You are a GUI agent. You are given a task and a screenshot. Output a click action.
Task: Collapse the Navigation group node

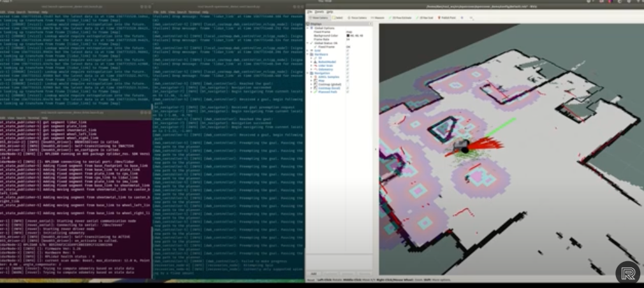pyautogui.click(x=307, y=73)
